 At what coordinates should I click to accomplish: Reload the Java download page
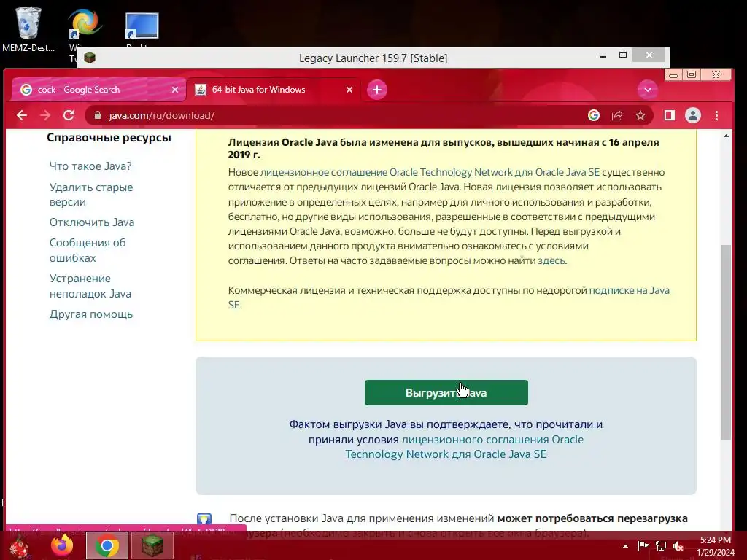tap(69, 115)
